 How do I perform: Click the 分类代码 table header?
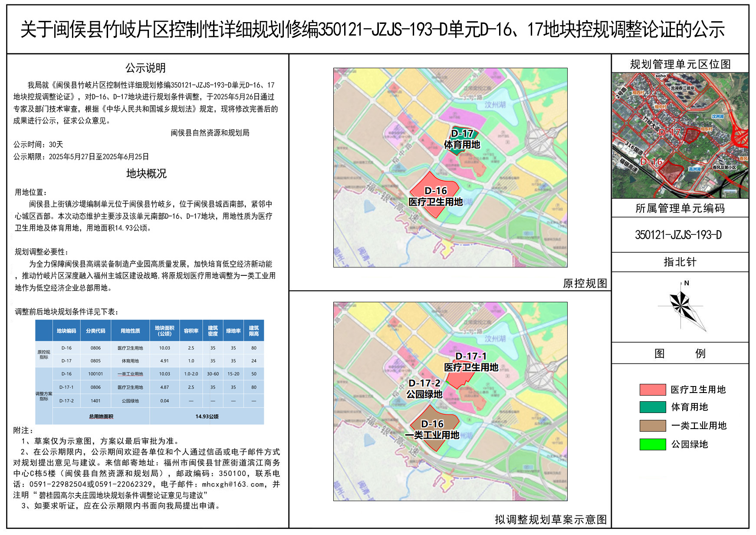pos(95,331)
